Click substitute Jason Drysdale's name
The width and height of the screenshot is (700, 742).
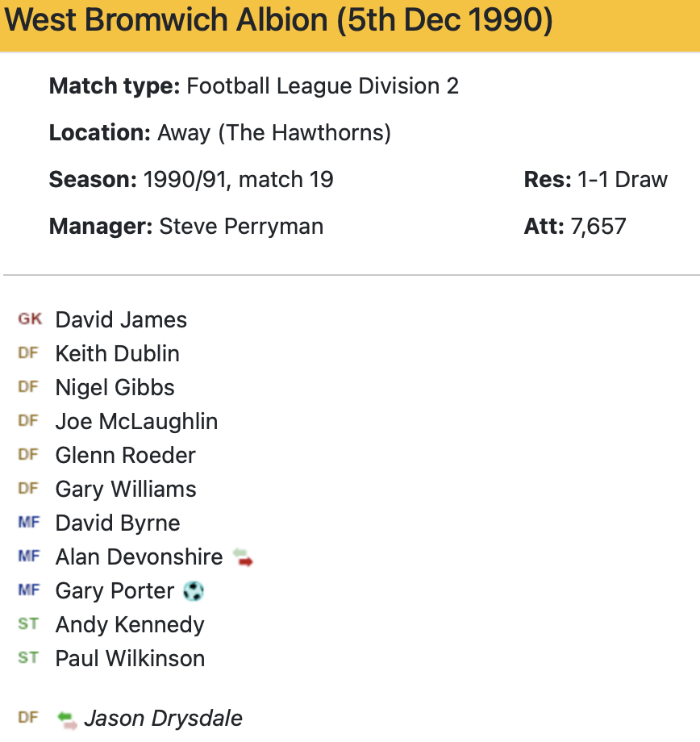click(163, 719)
